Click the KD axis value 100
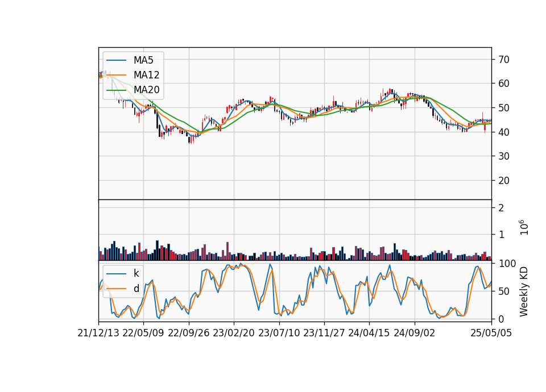Image resolution: width=546 pixels, height=392 pixels. 507,264
